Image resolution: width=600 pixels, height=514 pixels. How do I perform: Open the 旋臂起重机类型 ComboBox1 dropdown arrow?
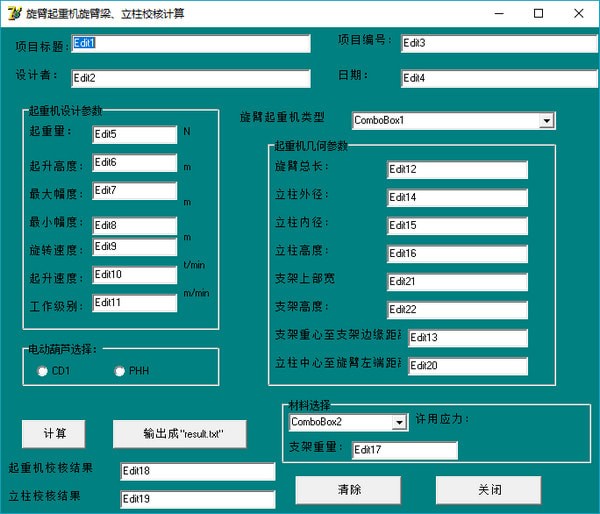click(x=547, y=121)
